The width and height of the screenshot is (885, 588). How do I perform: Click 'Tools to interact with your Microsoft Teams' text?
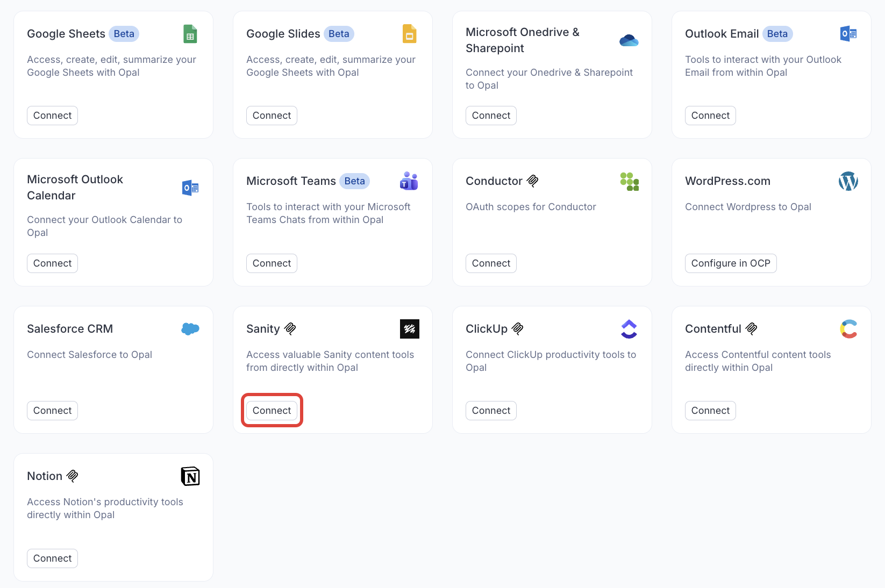(x=328, y=213)
